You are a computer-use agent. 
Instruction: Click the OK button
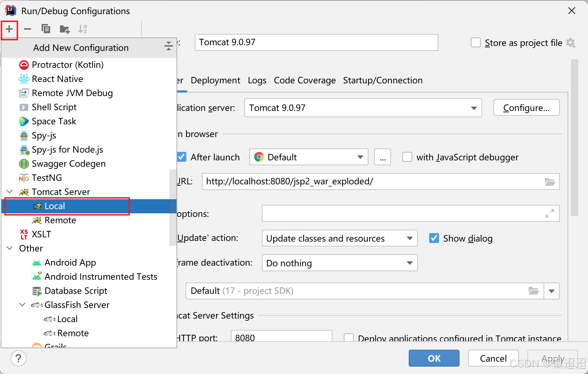[x=434, y=358]
